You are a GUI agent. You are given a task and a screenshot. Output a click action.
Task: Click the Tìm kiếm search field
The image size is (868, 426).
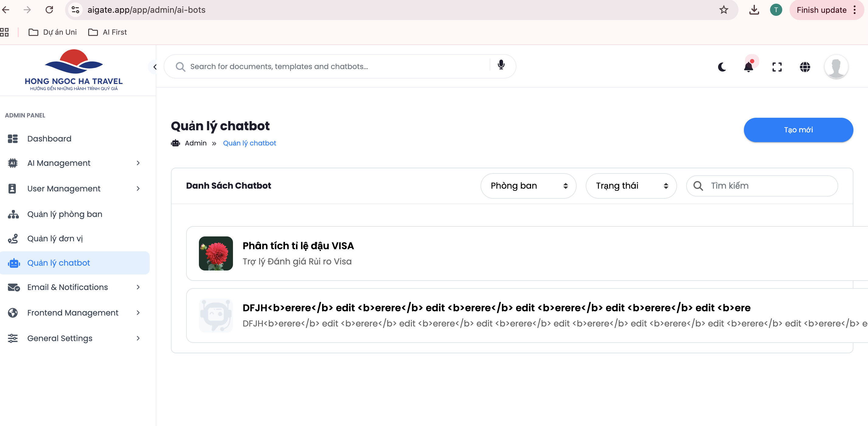[768, 186]
